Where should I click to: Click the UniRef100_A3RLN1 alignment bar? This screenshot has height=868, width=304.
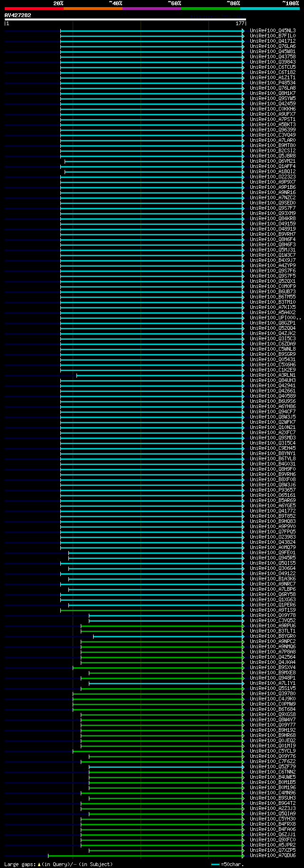[161, 375]
